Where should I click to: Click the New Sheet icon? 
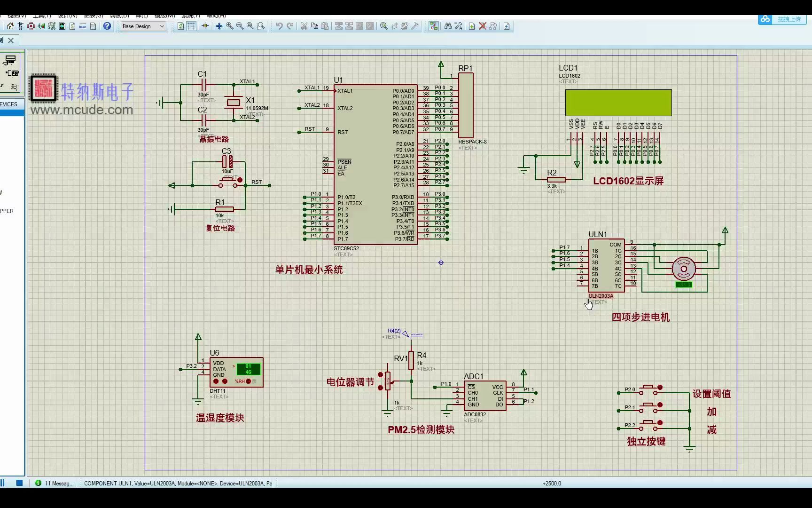tap(472, 26)
